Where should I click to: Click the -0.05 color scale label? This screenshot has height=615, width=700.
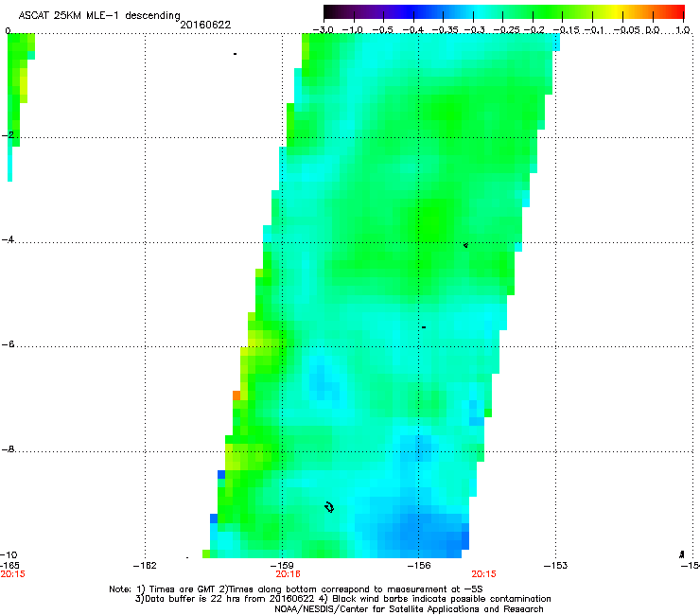627,30
